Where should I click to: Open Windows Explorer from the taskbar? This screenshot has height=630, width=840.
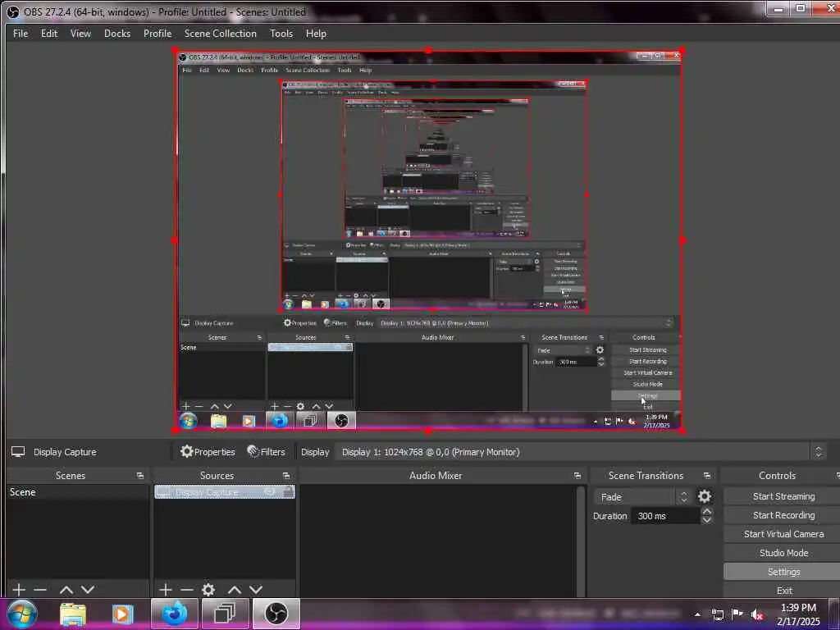coord(73,614)
